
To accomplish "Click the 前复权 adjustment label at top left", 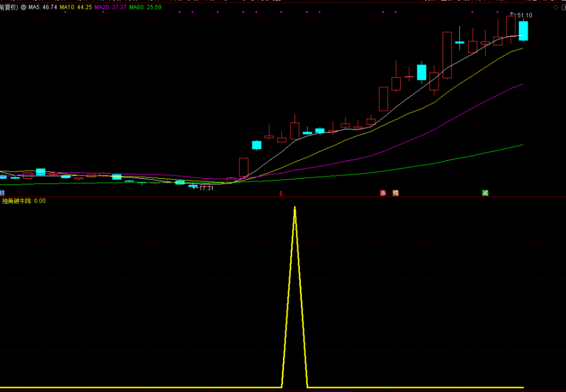I will click(8, 7).
